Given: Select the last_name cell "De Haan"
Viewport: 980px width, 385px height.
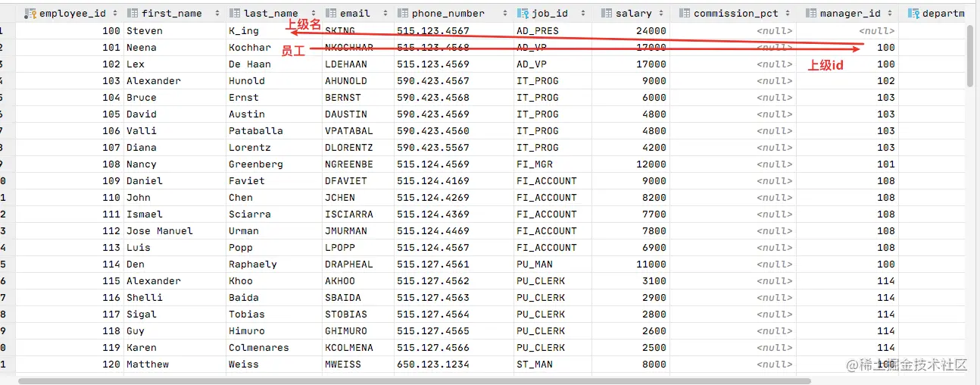Looking at the screenshot, I should coord(249,64).
